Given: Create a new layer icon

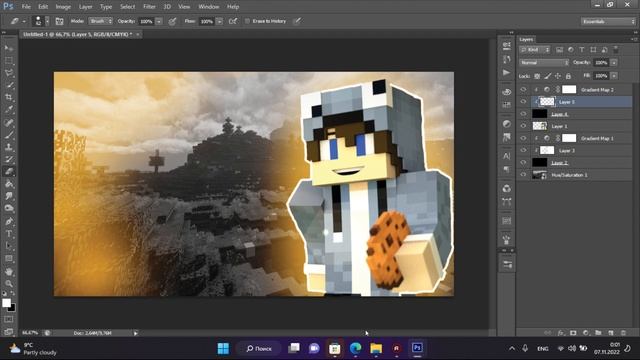Looking at the screenshot, I should 611,333.
